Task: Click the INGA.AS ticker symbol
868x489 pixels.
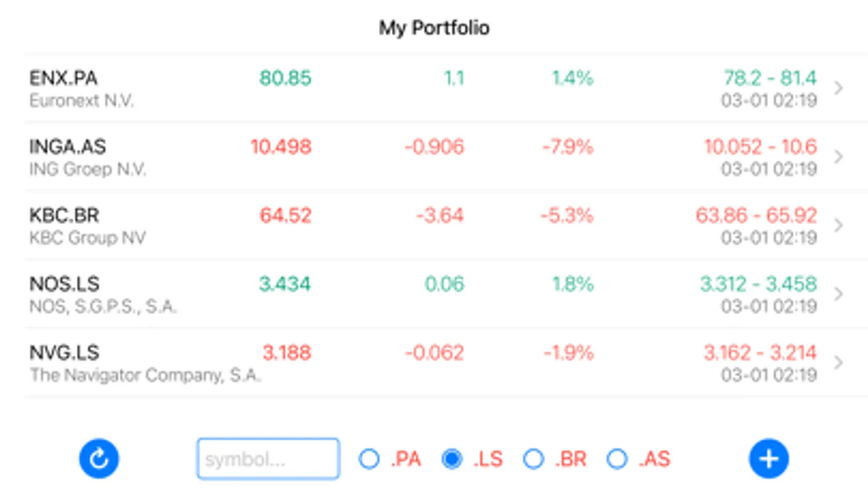Action: (67, 147)
